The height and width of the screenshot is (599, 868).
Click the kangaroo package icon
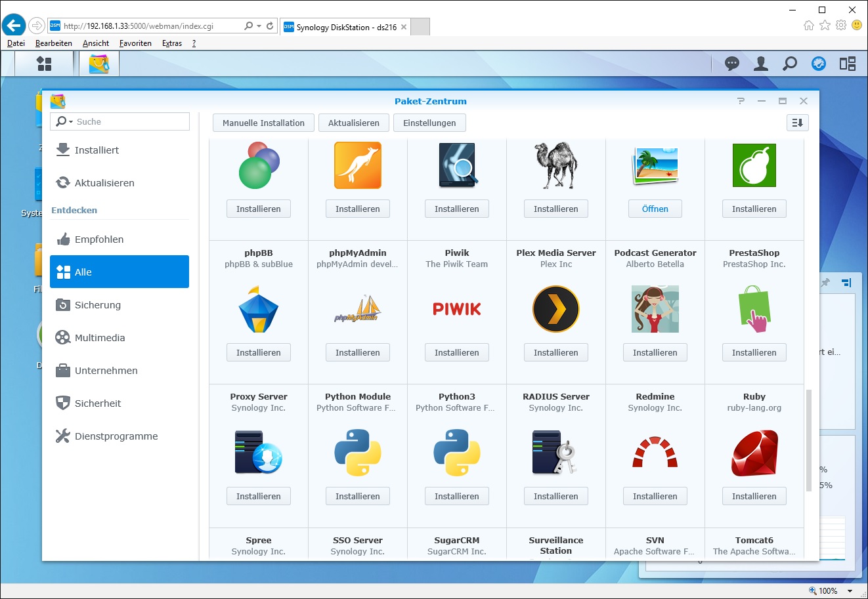(358, 165)
